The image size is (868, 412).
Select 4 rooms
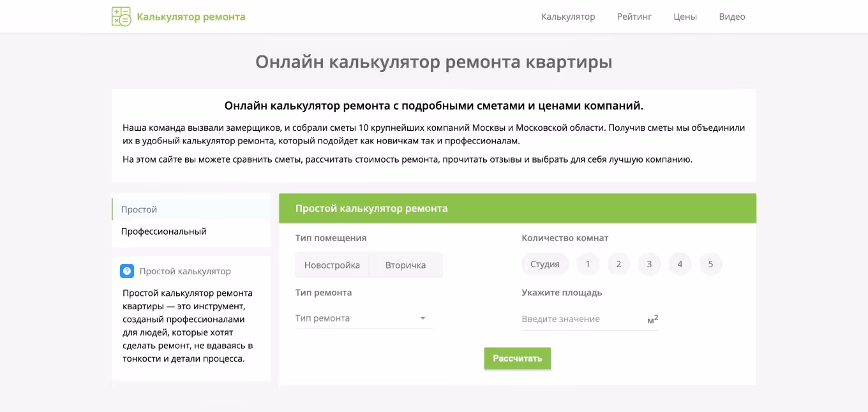click(x=680, y=264)
